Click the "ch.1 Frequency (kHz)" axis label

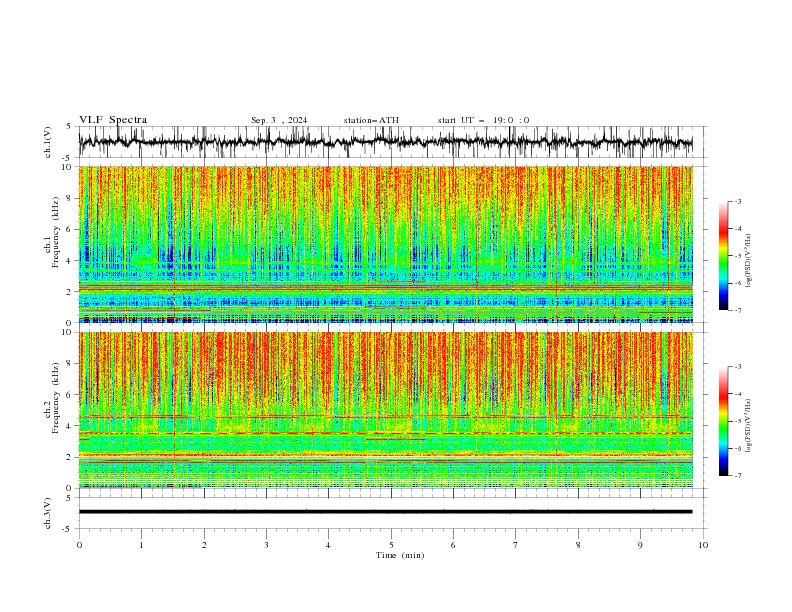pyautogui.click(x=53, y=232)
